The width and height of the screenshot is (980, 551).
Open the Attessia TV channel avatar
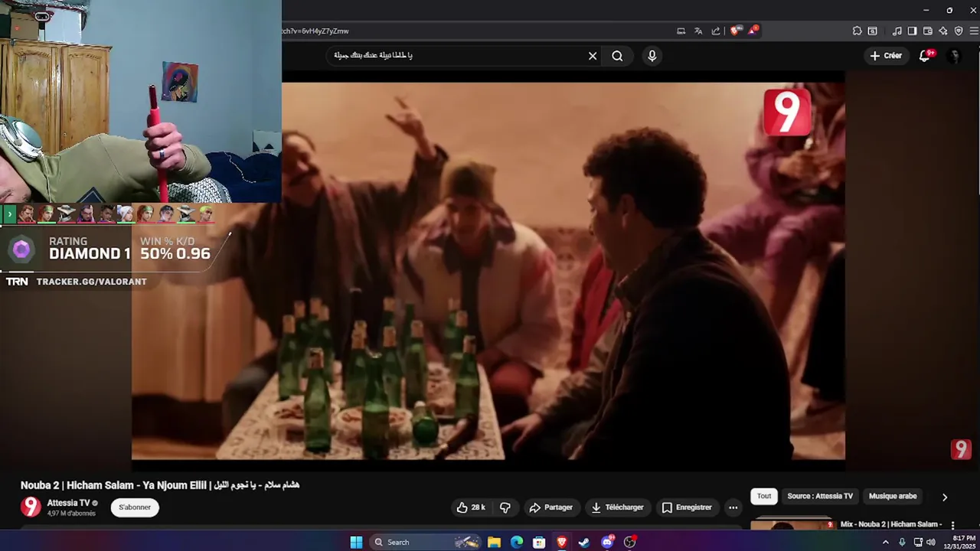click(x=31, y=507)
